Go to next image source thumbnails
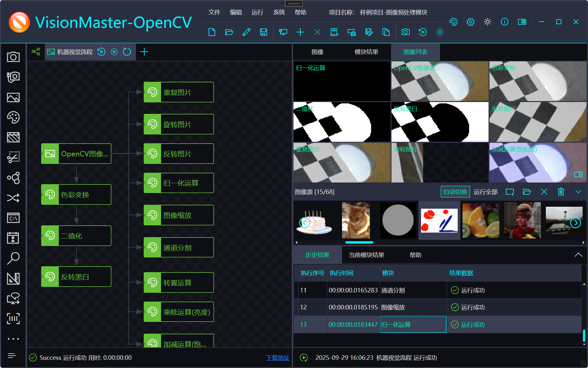This screenshot has height=368, width=588. pos(576,223)
